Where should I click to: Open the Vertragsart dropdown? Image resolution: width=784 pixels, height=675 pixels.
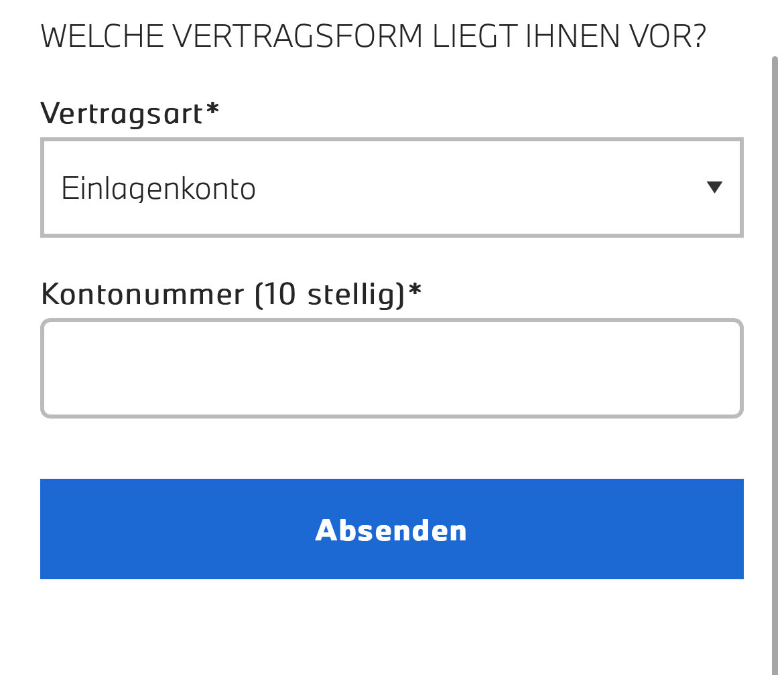click(x=391, y=187)
